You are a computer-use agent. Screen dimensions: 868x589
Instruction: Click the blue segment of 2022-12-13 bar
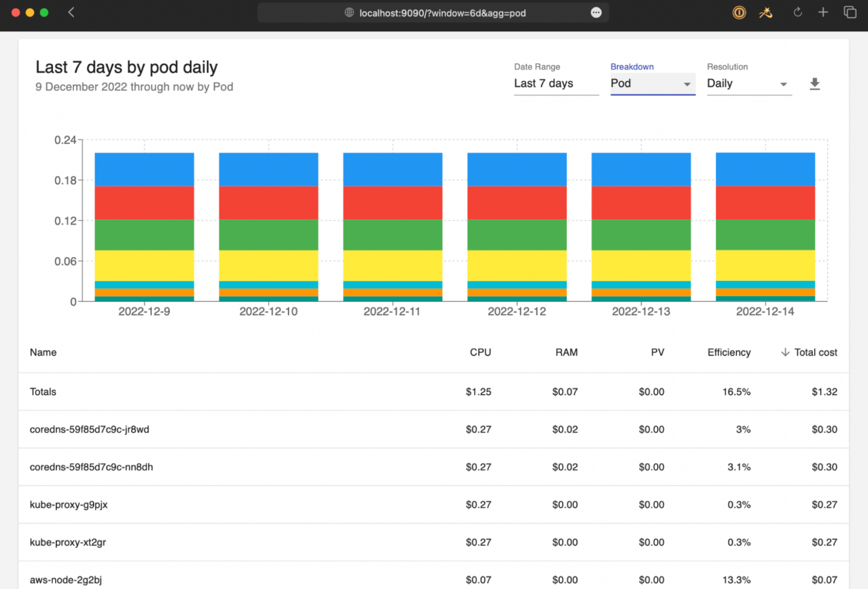(641, 169)
